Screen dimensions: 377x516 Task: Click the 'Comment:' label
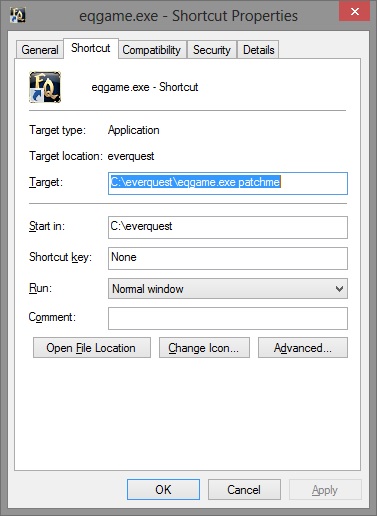52,317
